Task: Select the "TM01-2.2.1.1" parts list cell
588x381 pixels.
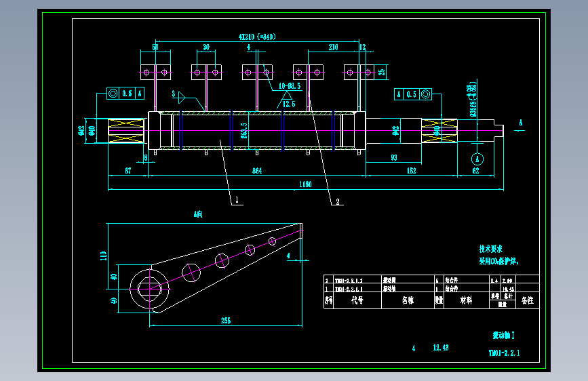Action: [x=349, y=289]
